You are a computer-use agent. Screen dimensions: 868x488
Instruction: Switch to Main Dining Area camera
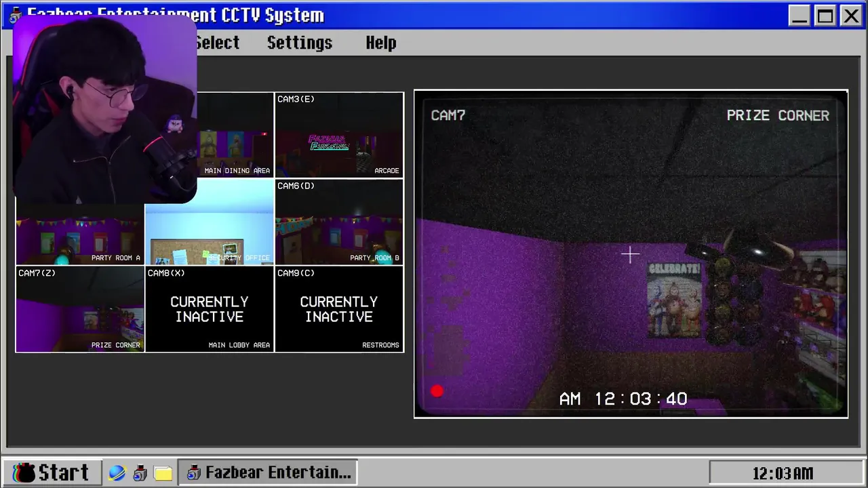[x=235, y=134]
